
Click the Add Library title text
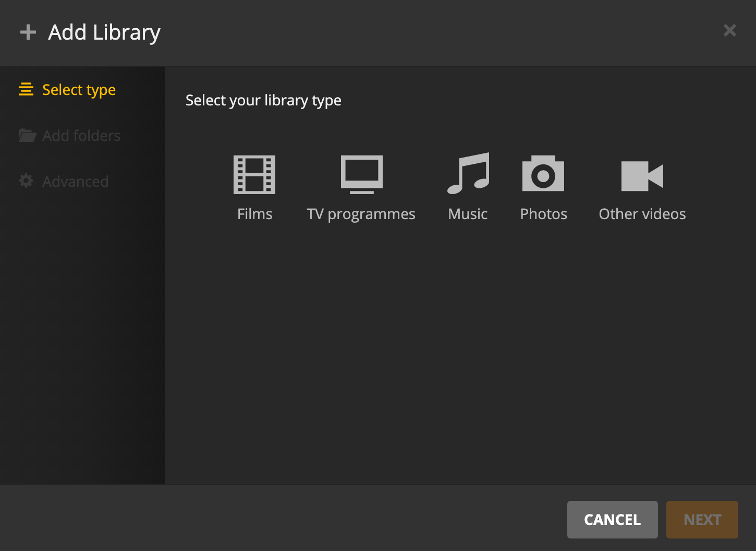pos(104,32)
